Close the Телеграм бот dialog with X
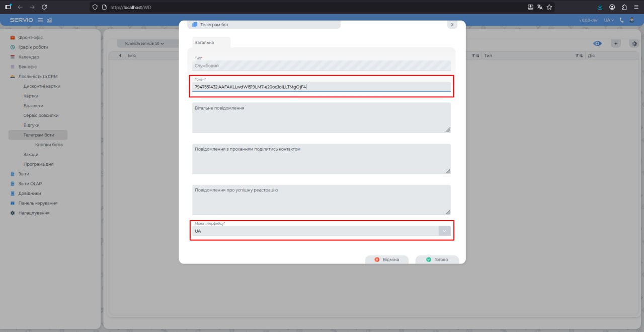This screenshot has height=332, width=644. (x=452, y=24)
